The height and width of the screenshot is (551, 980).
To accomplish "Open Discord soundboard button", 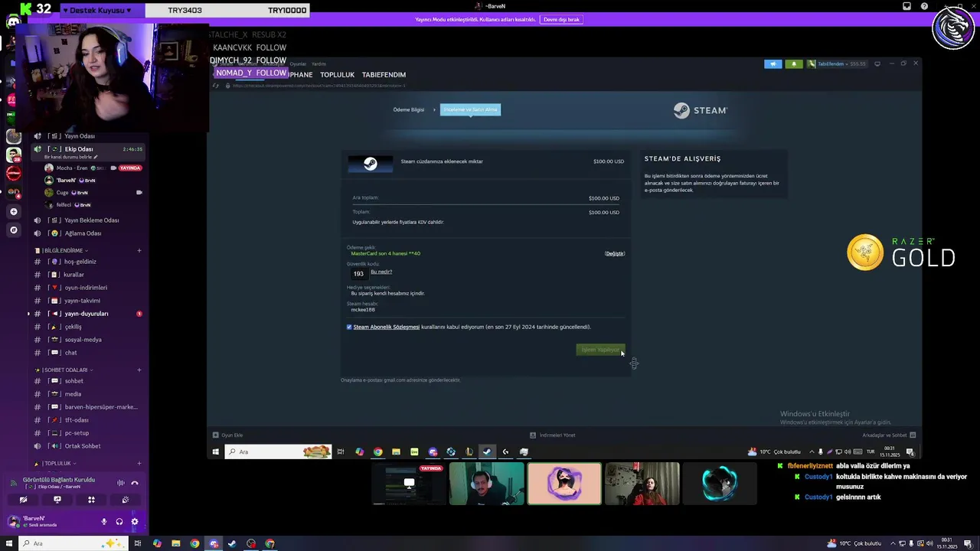I will point(126,500).
